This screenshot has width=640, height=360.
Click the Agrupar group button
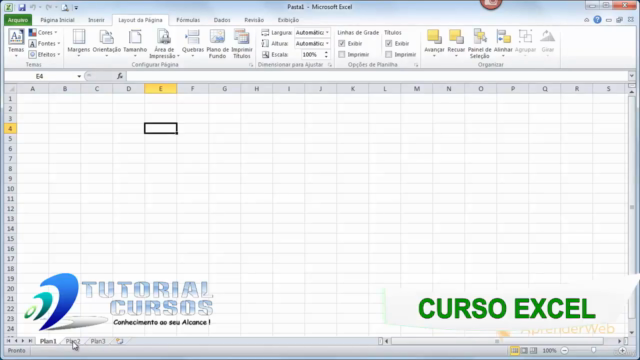coord(525,42)
